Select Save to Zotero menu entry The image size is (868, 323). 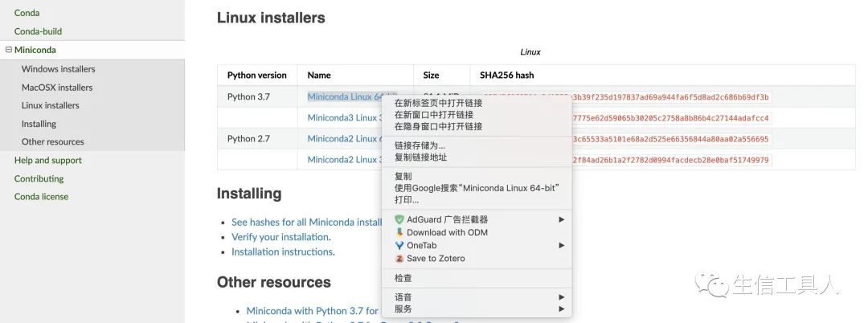click(436, 258)
